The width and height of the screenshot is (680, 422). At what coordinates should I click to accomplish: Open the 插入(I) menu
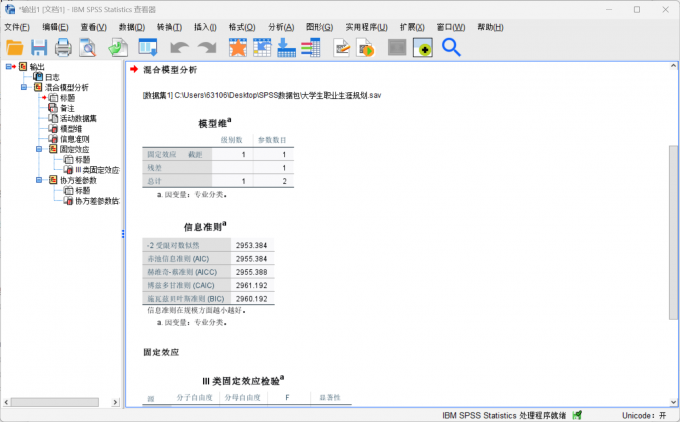point(205,27)
